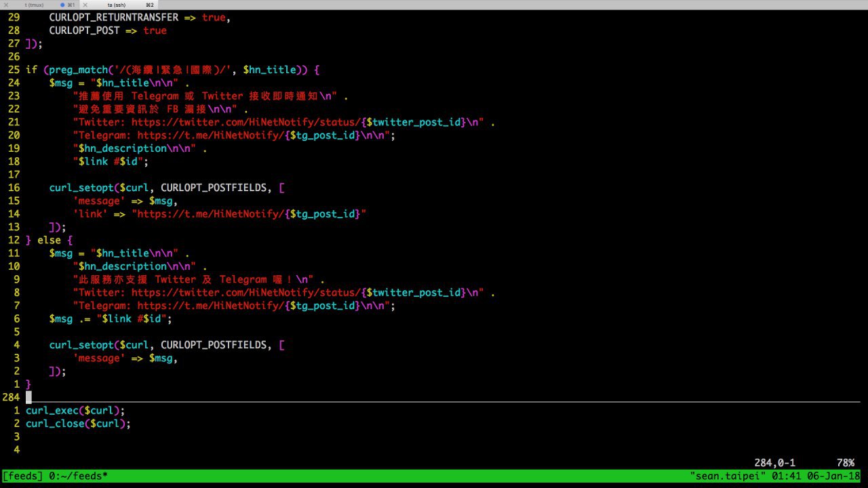Click the 'link' array key line
Image resolution: width=868 pixels, height=488 pixels.
click(x=220, y=214)
